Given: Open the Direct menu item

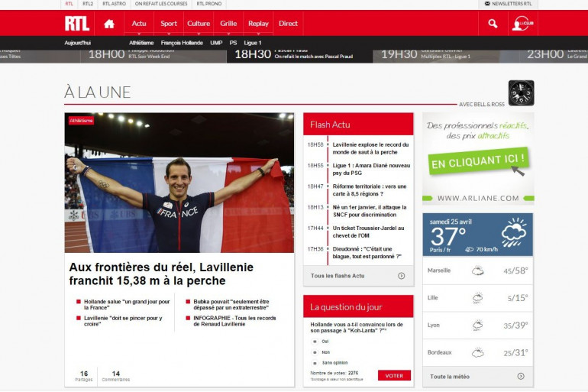Looking at the screenshot, I should click(x=288, y=24).
